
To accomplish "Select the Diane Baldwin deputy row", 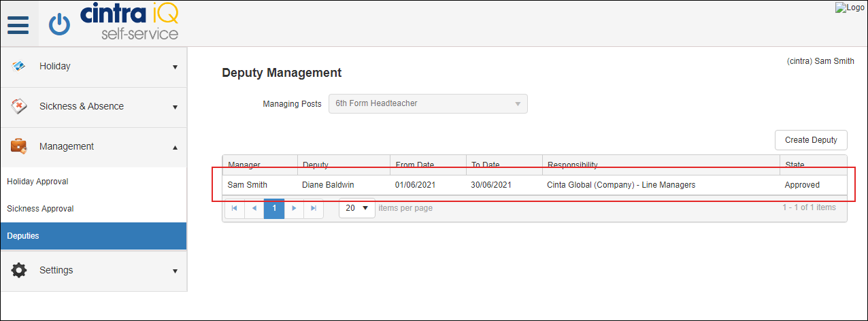I will (x=535, y=185).
